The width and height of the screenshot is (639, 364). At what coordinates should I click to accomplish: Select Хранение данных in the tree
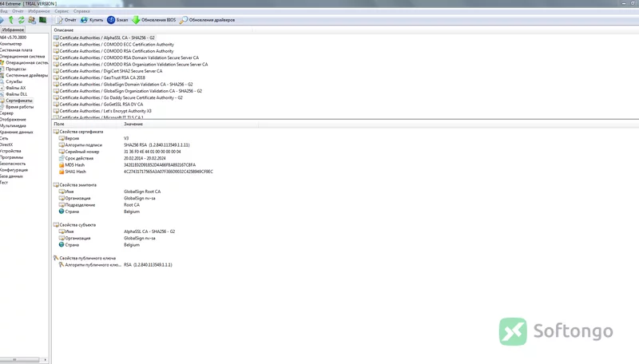16,133
